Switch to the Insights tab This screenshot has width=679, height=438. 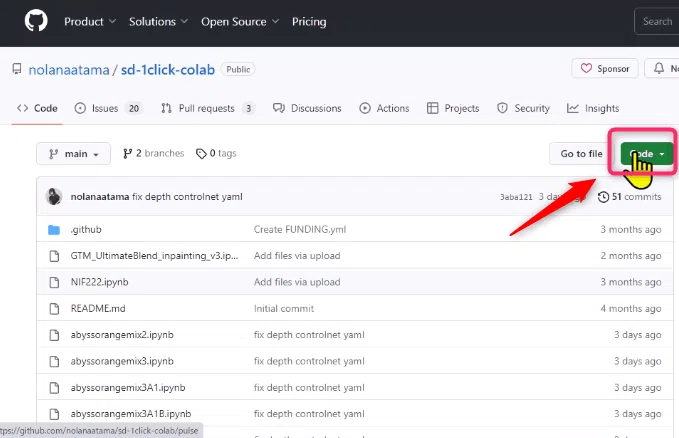593,108
